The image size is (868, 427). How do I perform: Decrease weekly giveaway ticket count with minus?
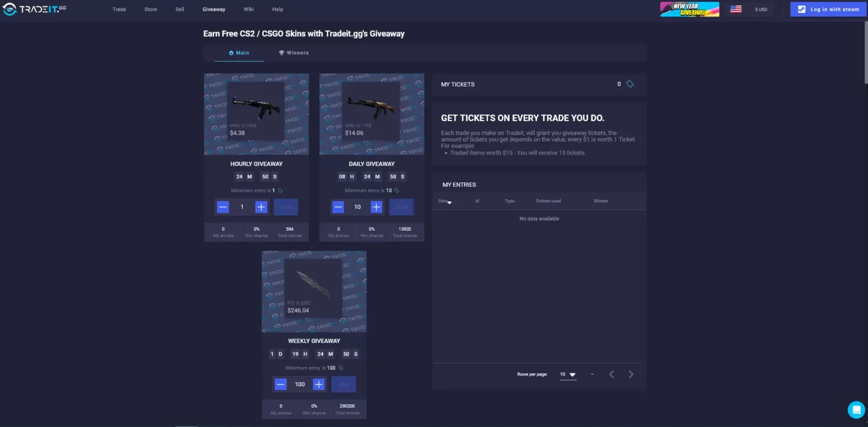(281, 385)
